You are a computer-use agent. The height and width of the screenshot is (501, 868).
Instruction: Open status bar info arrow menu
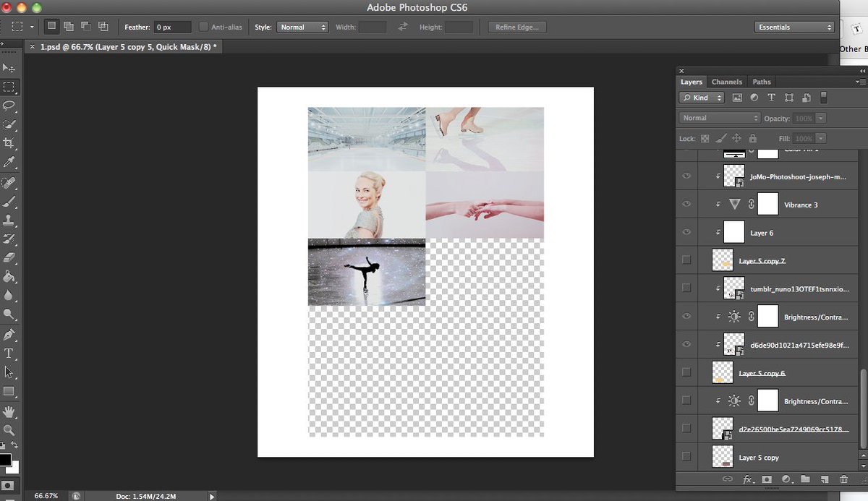[x=212, y=496]
